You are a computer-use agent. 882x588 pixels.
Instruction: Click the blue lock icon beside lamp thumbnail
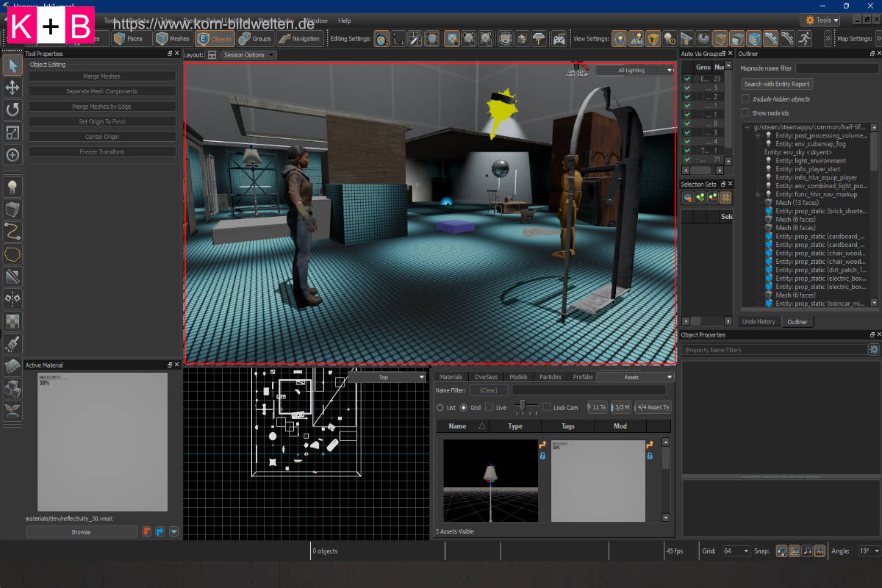tap(543, 456)
